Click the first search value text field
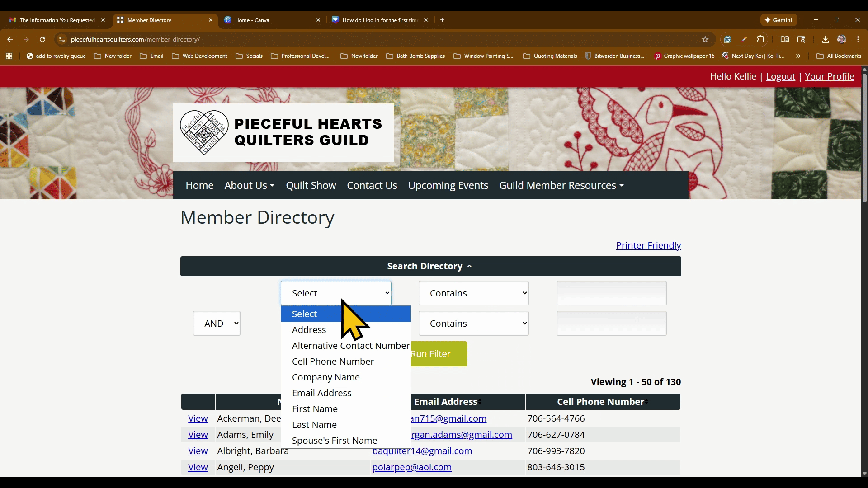This screenshot has width=868, height=488. [611, 293]
